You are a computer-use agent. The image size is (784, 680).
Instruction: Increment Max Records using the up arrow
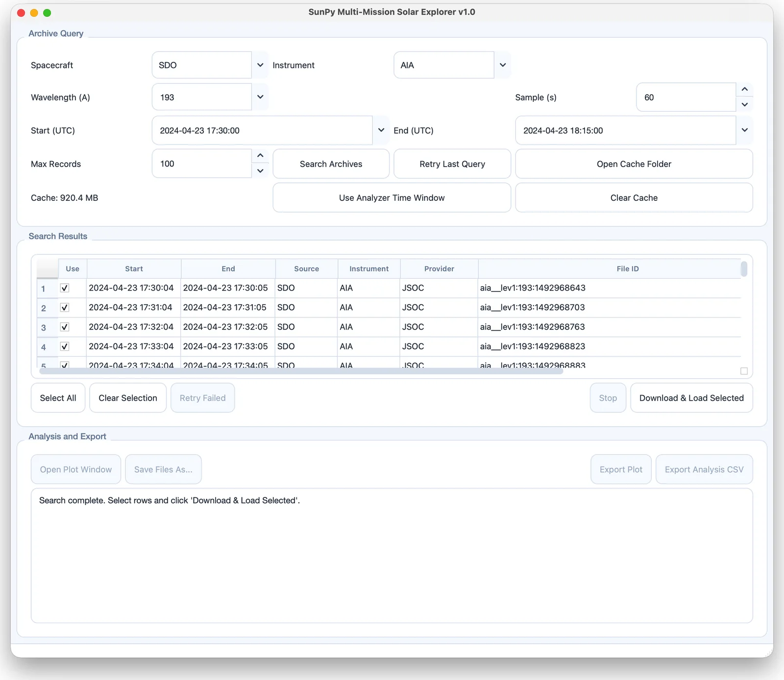[260, 156]
